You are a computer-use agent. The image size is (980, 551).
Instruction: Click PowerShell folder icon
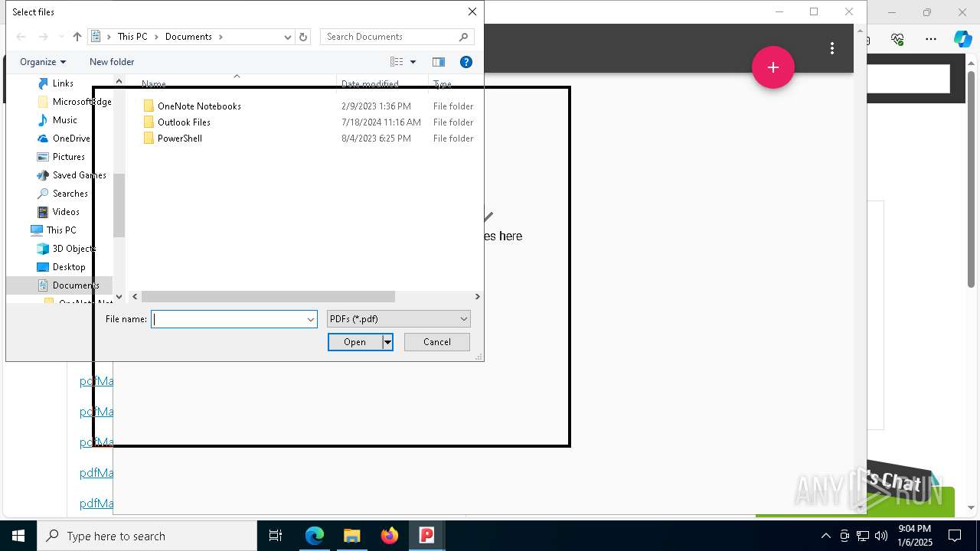[x=149, y=139]
